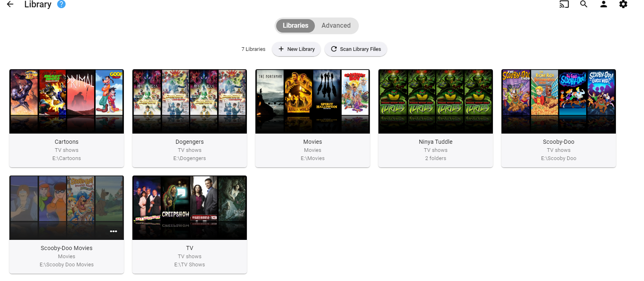Screen dimensions: 644x281
Task: Open the TV library thumbnail
Action: tap(189, 208)
